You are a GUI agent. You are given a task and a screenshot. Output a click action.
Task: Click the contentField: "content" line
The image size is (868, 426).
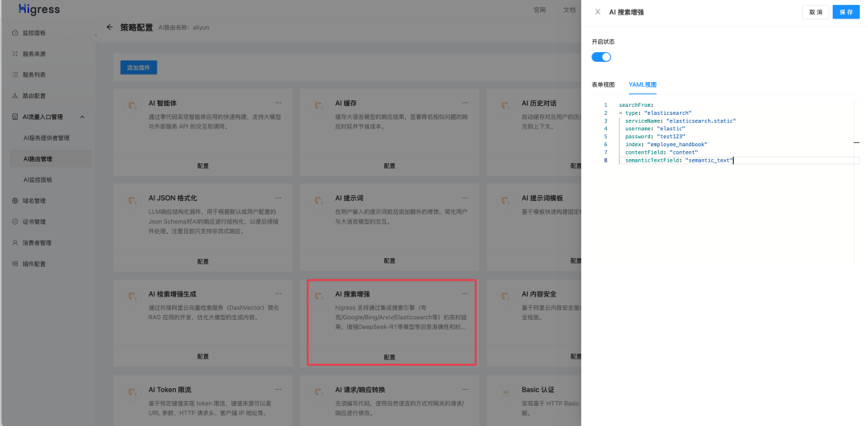(x=661, y=153)
